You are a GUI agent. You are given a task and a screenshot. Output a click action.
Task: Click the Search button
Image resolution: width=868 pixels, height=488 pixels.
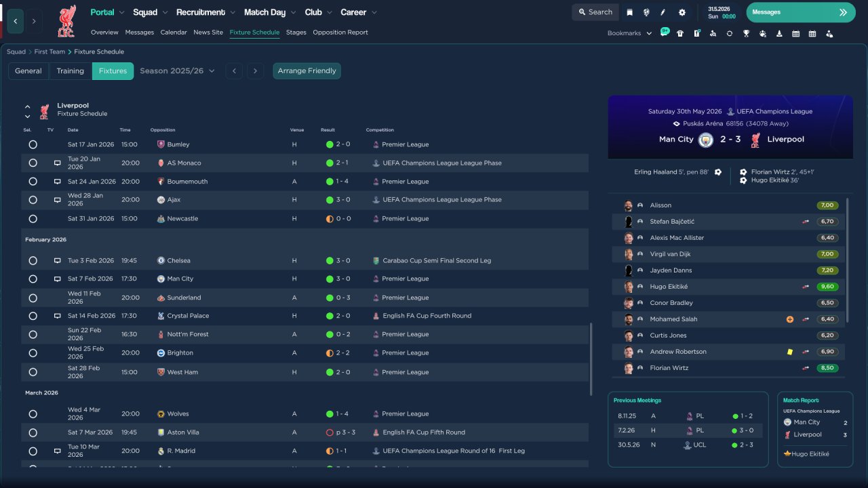[595, 12]
